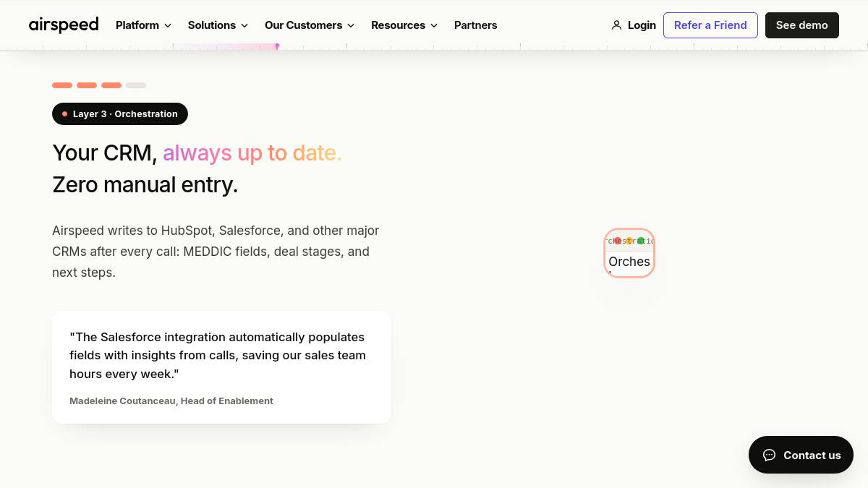Click the airspeed logo
868x488 pixels.
click(64, 25)
